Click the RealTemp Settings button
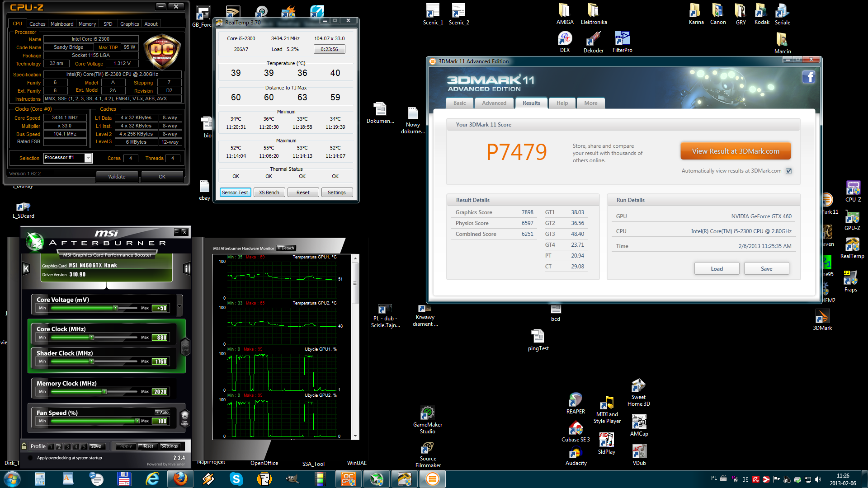This screenshot has width=868, height=488. [x=337, y=192]
